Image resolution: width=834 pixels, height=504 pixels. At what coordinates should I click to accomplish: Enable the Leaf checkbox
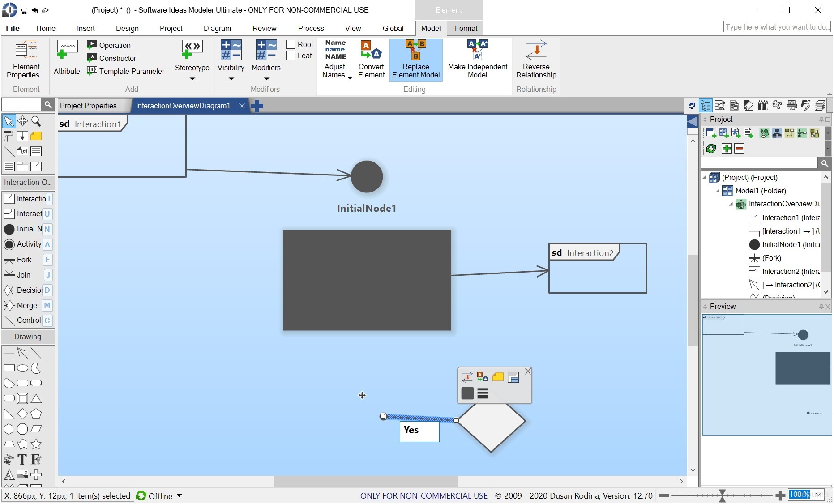click(290, 56)
